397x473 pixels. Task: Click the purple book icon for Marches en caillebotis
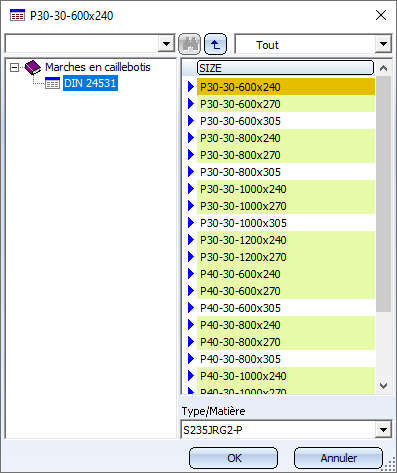33,67
